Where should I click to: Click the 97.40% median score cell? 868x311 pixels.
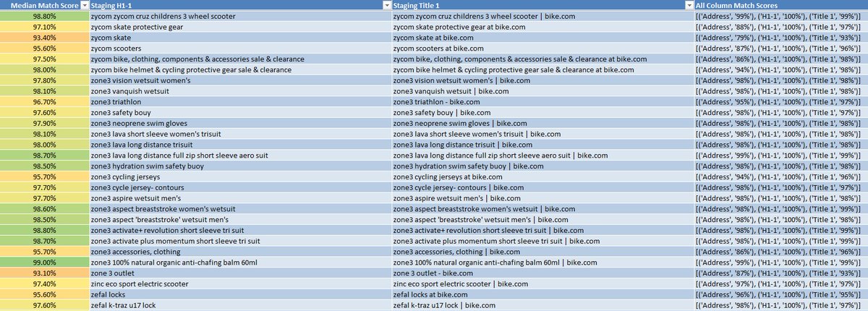click(45, 285)
